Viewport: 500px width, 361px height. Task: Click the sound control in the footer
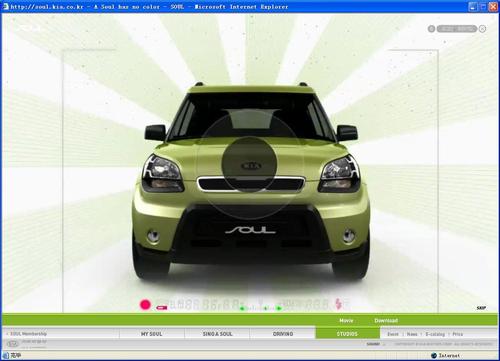coord(373,344)
